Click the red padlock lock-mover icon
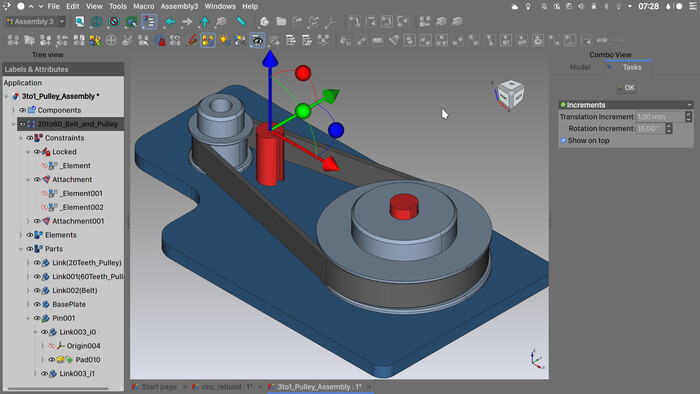 point(159,41)
